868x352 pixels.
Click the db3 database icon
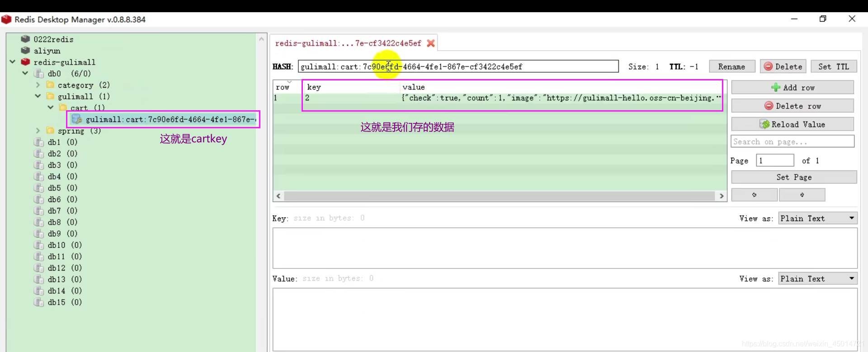point(39,165)
